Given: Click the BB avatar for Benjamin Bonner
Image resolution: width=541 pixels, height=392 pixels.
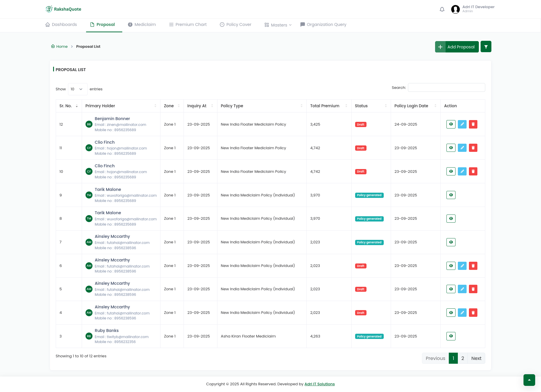Looking at the screenshot, I should 89,124.
